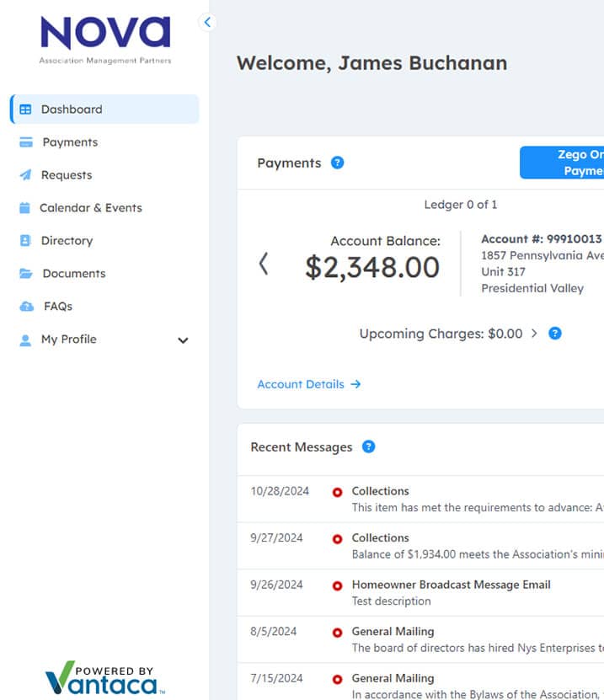Click the Zego Online Payment button
This screenshot has height=700, width=604.
pyautogui.click(x=563, y=163)
